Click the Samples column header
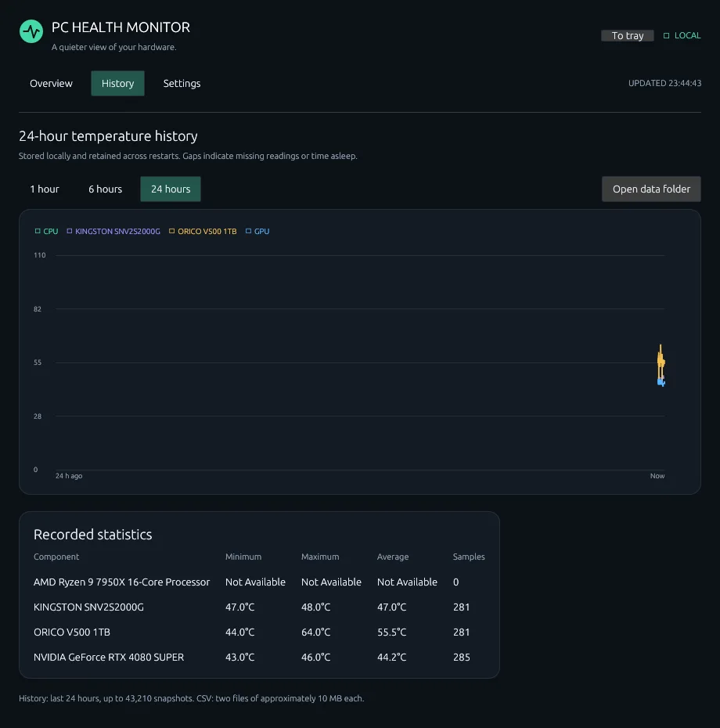 pyautogui.click(x=469, y=557)
